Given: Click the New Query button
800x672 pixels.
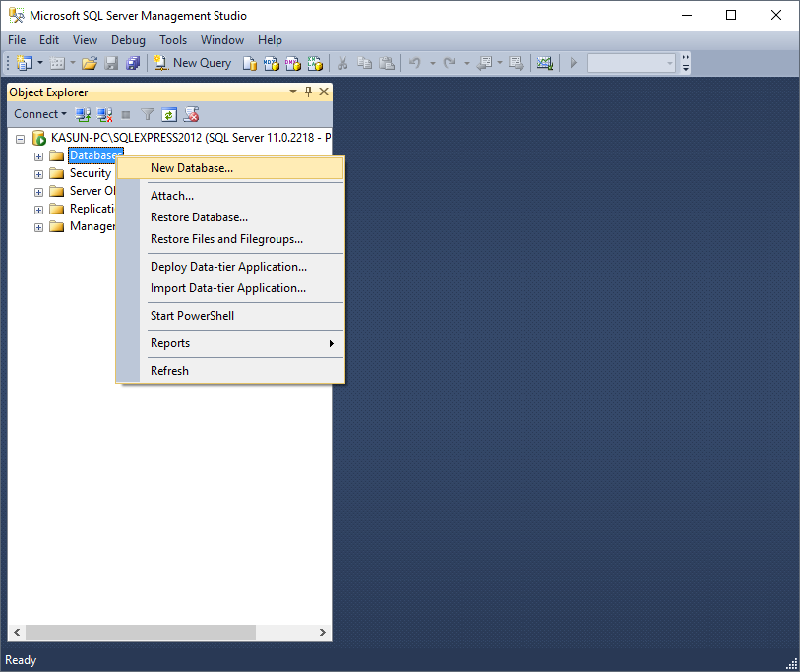Looking at the screenshot, I should [x=192, y=63].
